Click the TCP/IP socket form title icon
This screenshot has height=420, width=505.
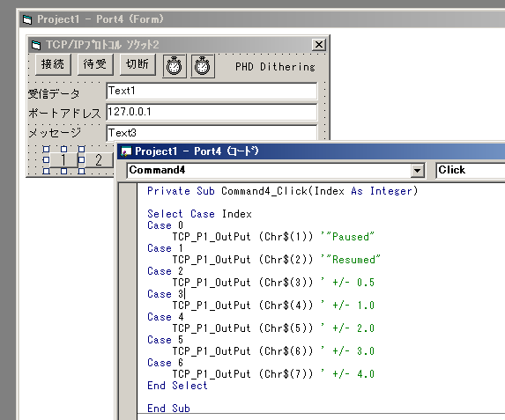coord(36,45)
